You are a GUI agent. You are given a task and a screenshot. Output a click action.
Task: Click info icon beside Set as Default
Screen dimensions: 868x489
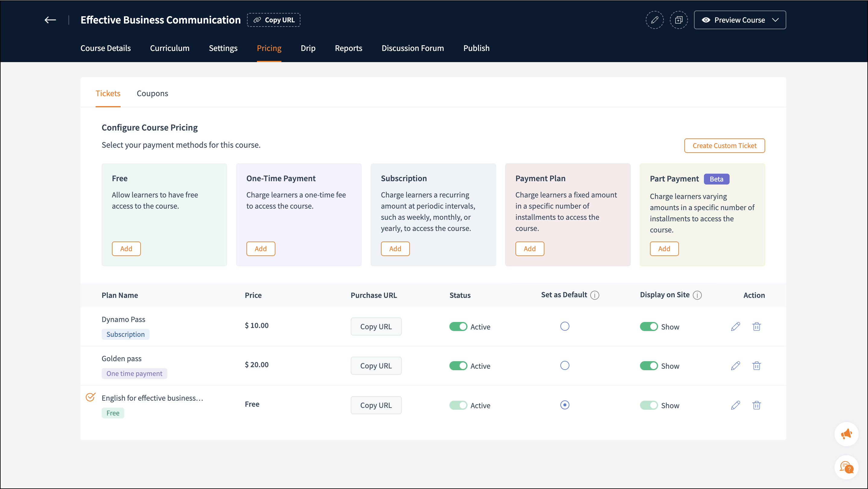click(x=595, y=295)
